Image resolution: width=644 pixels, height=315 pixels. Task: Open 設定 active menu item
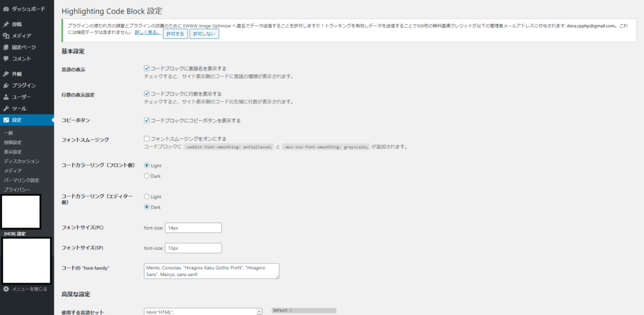tap(26, 120)
